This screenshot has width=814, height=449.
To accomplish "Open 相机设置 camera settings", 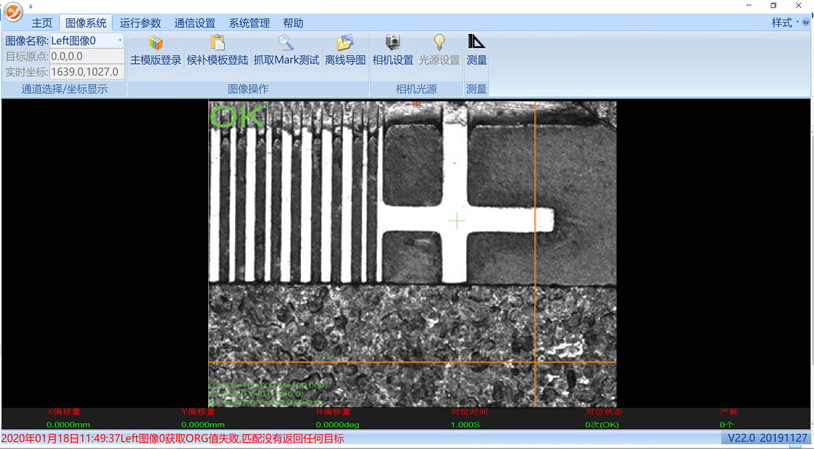I will (x=392, y=44).
